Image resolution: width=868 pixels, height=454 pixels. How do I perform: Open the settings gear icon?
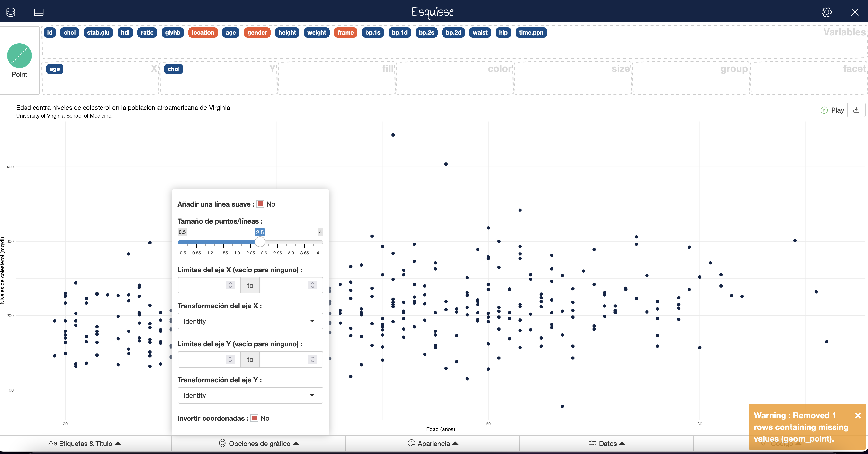point(826,12)
